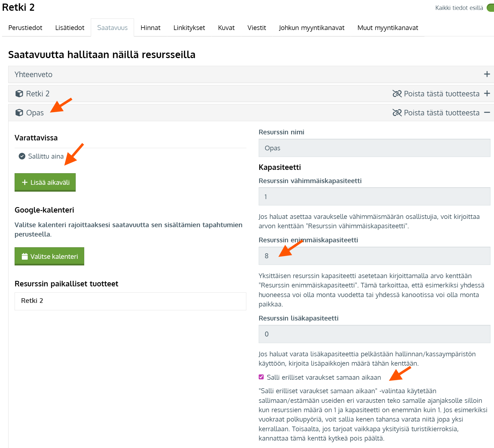Viewport: 494px width, 448px height.
Task: Click the Resurssin enimmäiskapasiteetti field
Action: coord(374,256)
